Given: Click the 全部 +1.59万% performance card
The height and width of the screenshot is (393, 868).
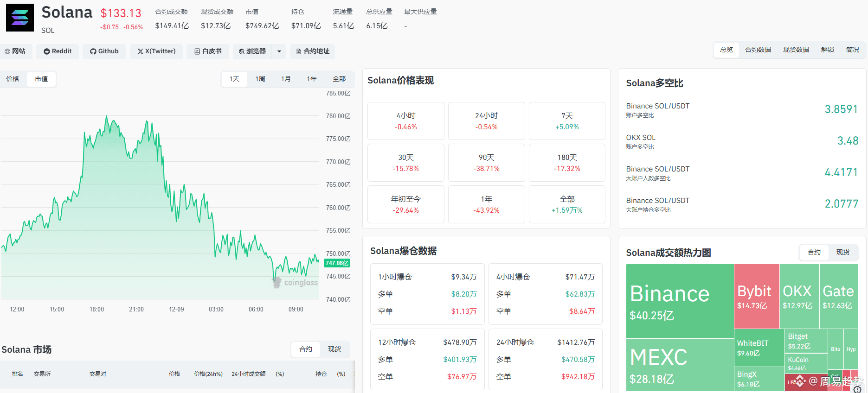Looking at the screenshot, I should [567, 204].
